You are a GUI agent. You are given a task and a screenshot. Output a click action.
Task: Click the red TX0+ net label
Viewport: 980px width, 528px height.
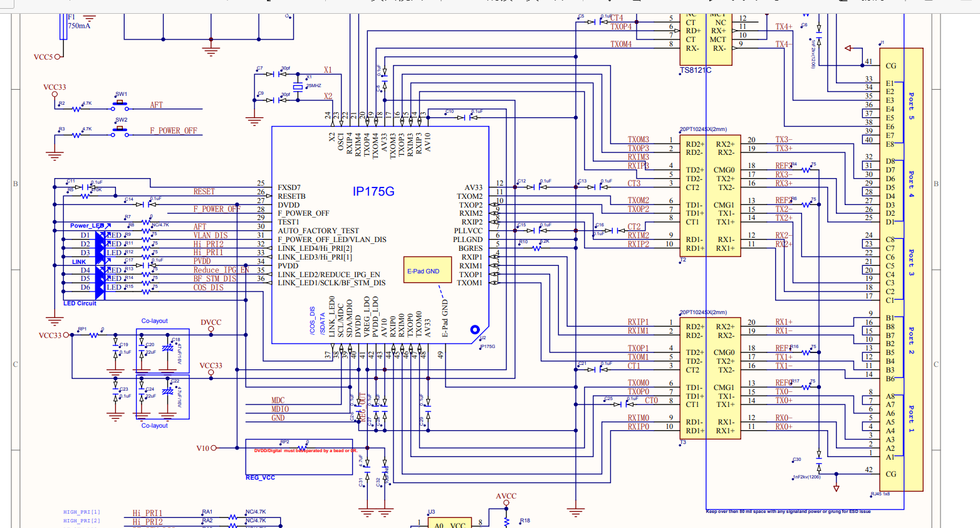coord(784,400)
